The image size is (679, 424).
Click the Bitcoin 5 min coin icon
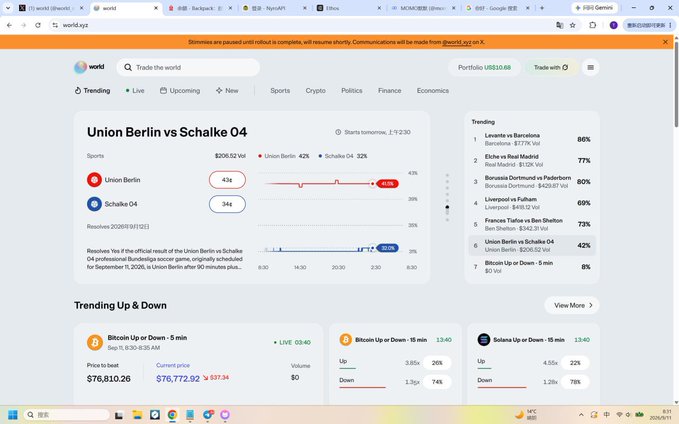coord(95,342)
